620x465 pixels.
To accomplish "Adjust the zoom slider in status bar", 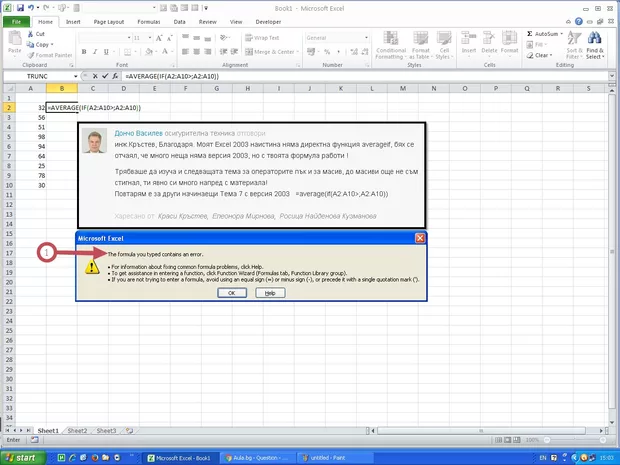I will pos(580,440).
